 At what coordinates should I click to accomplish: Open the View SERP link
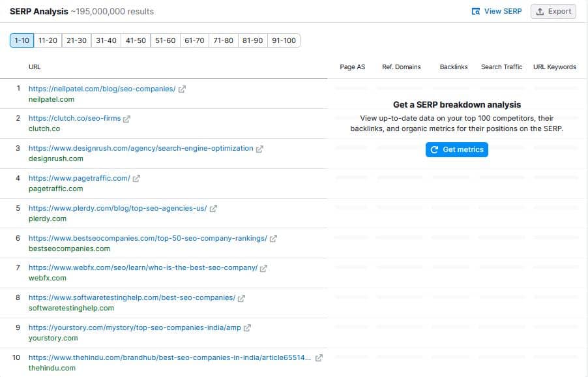tap(497, 12)
